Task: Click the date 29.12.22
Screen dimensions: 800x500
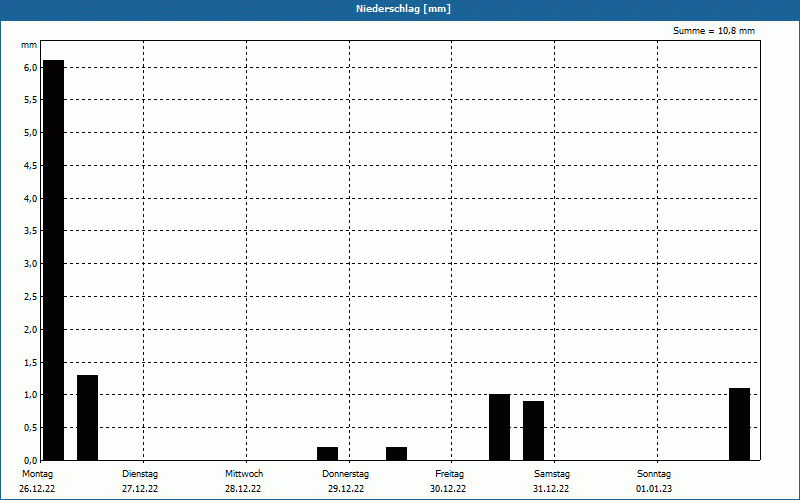Action: click(346, 489)
